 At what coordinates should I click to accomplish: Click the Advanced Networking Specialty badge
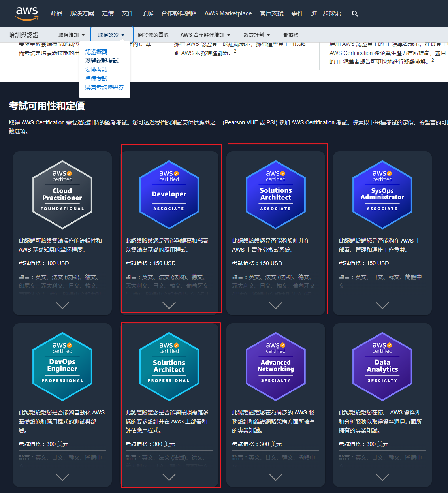coord(276,367)
